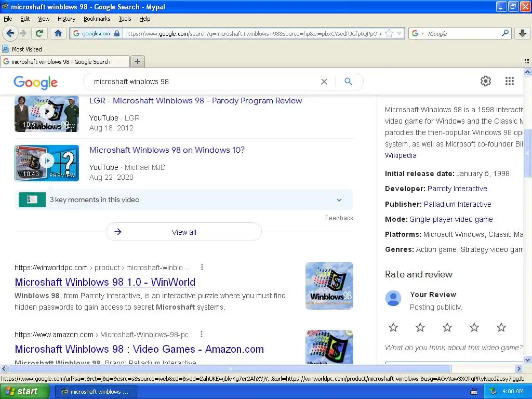
Task: Click the Google logo
Action: pyautogui.click(x=36, y=82)
